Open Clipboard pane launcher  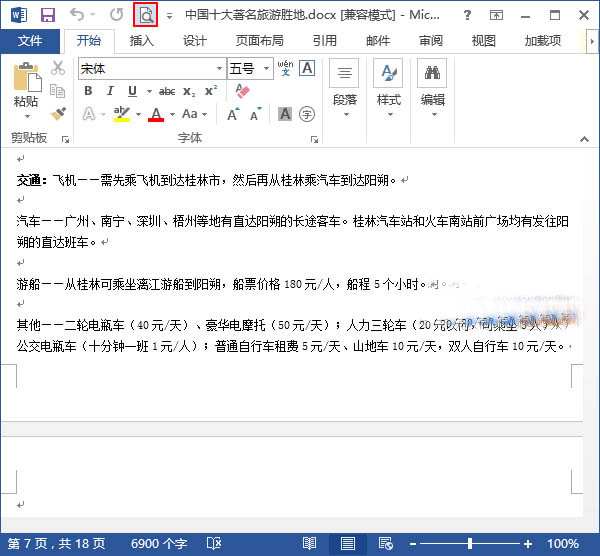[x=65, y=139]
